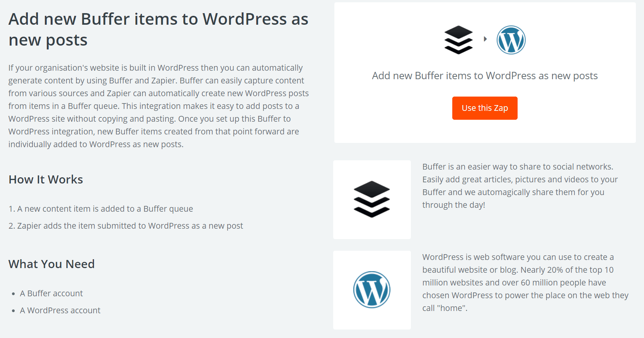644x338 pixels.
Task: Click the small arrow between the Zap card logos
Action: 485,39
